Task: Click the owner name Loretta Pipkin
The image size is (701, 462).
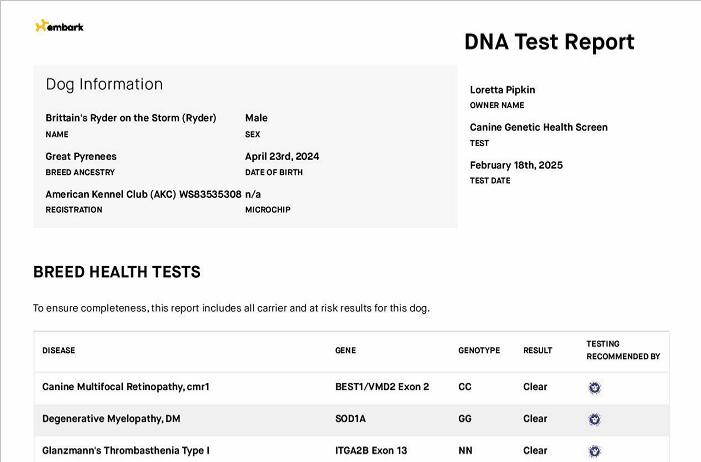Action: pyautogui.click(x=502, y=90)
